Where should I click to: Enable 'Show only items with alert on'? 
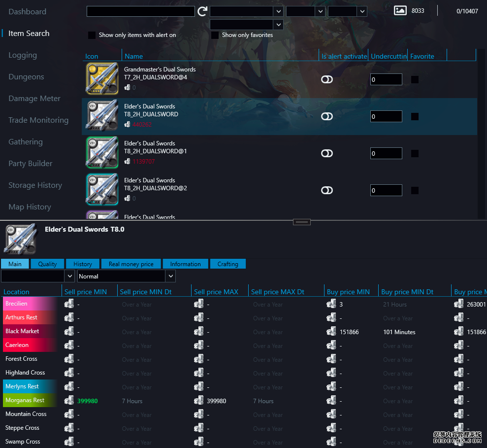click(92, 35)
